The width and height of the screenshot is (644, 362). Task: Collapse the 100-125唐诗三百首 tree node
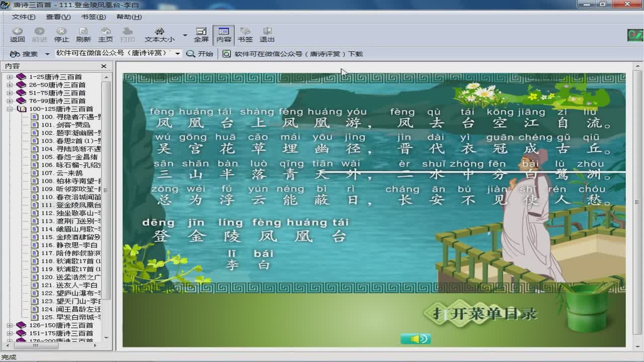click(x=10, y=109)
